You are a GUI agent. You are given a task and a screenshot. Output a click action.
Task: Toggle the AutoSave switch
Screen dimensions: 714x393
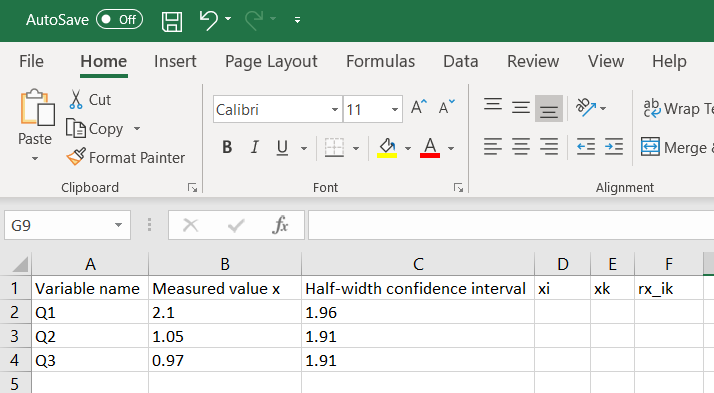(119, 20)
